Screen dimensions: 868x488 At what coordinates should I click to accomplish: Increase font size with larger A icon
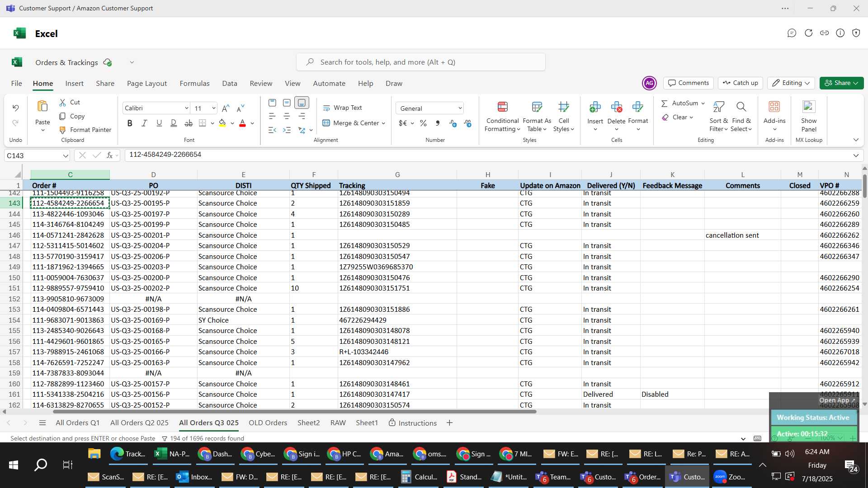(x=226, y=108)
